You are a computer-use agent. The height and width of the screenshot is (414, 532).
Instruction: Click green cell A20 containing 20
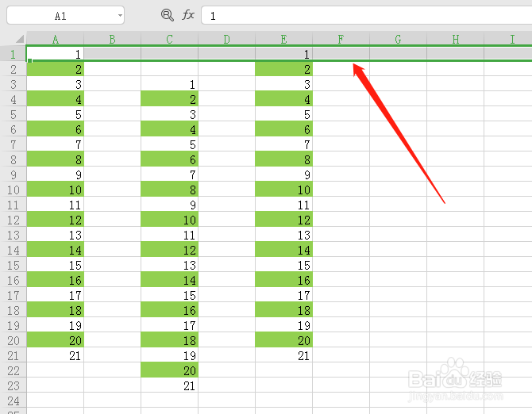(x=56, y=340)
